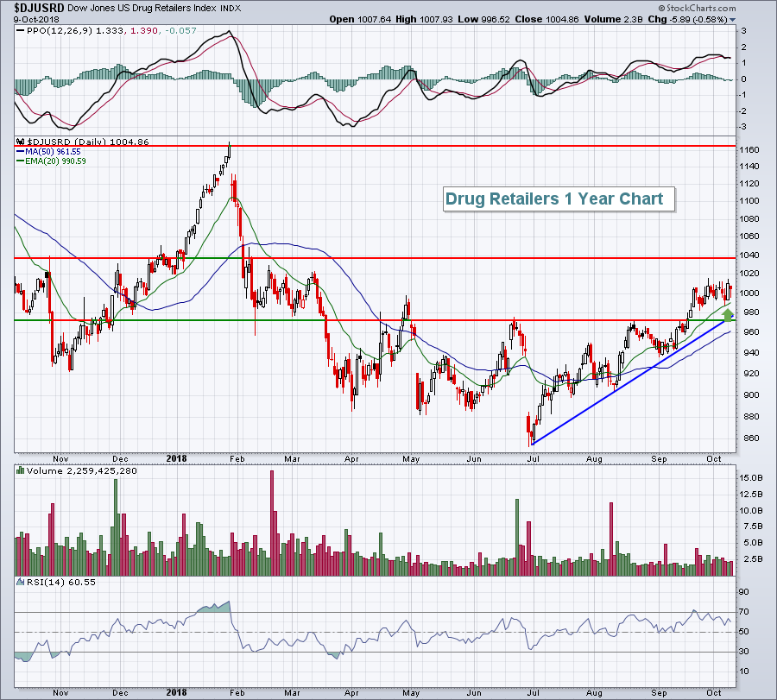The width and height of the screenshot is (777, 700).
Task: Click the black line marker before PPO(12,26,9)
Action: pyautogui.click(x=21, y=31)
